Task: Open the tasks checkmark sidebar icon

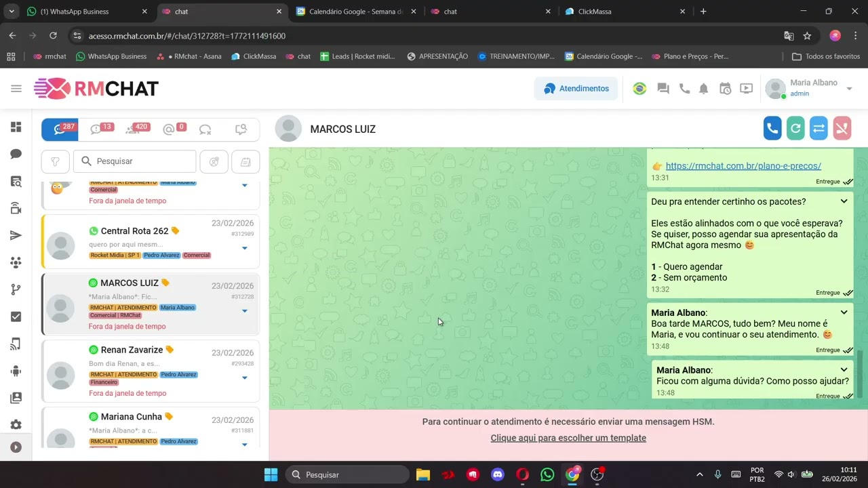Action: coord(16,317)
